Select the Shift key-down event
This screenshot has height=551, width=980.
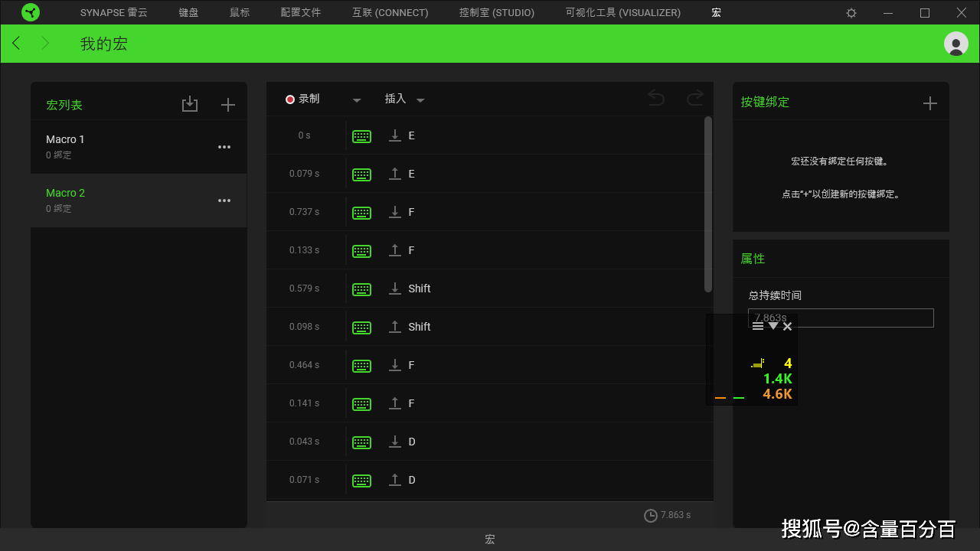(x=490, y=289)
